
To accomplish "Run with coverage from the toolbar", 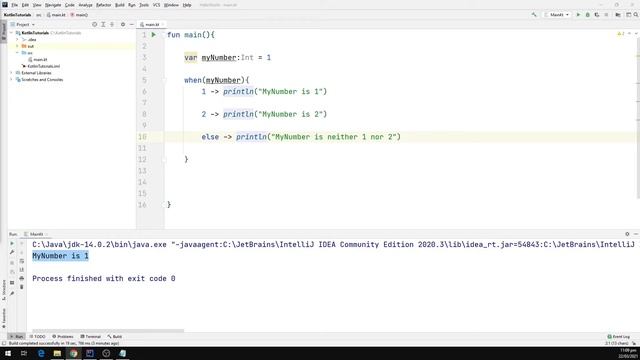I will coord(597,15).
